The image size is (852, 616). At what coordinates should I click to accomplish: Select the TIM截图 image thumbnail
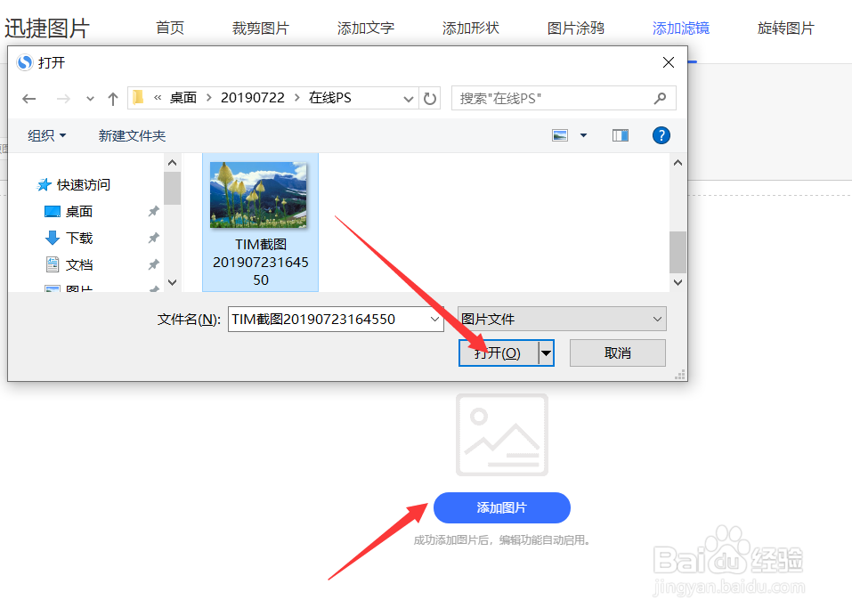(x=258, y=194)
